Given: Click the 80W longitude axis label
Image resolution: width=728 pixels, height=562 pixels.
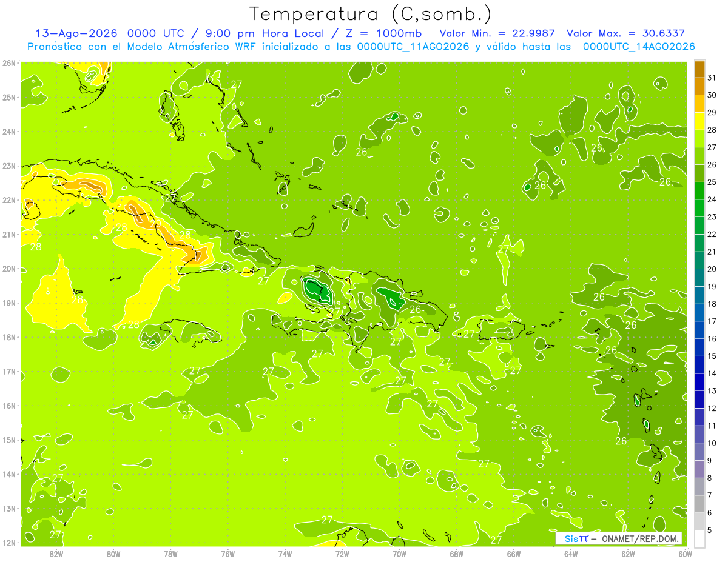Looking at the screenshot, I should click(113, 554).
